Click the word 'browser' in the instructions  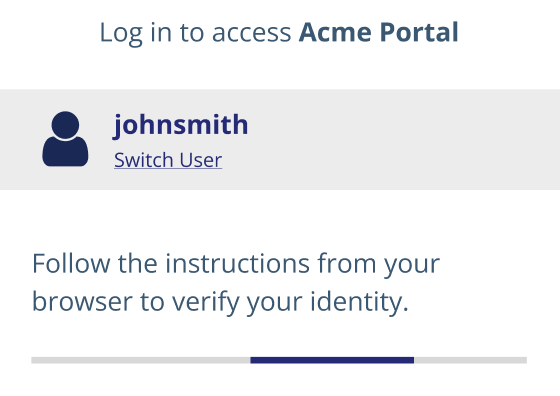[82, 302]
